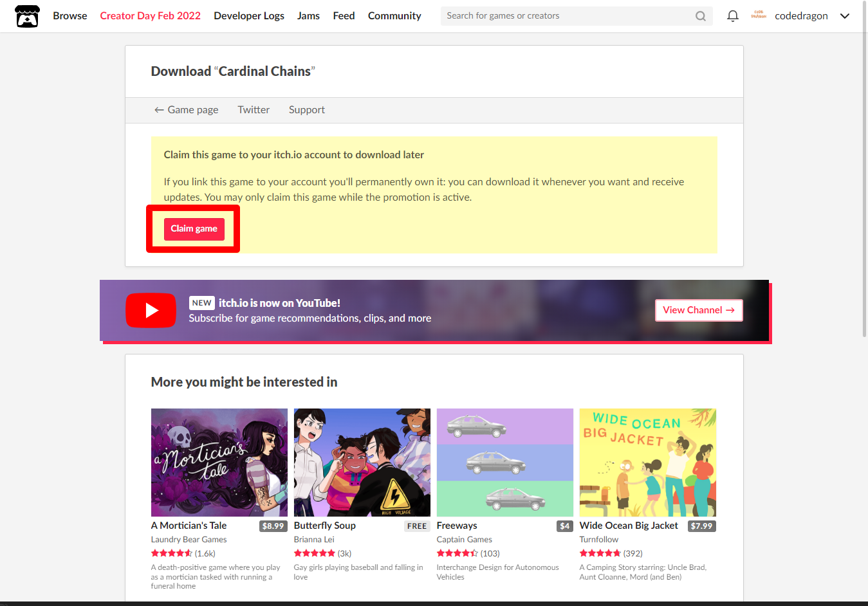Go to Developer Logs
868x606 pixels.
click(249, 16)
